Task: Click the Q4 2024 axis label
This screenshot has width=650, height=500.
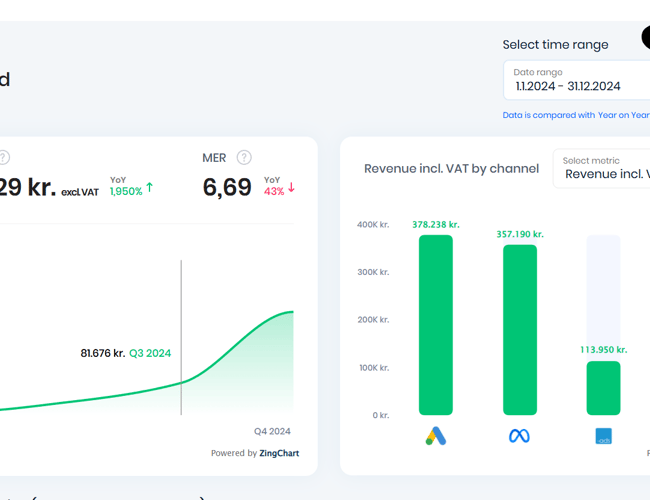Action: coord(272,431)
